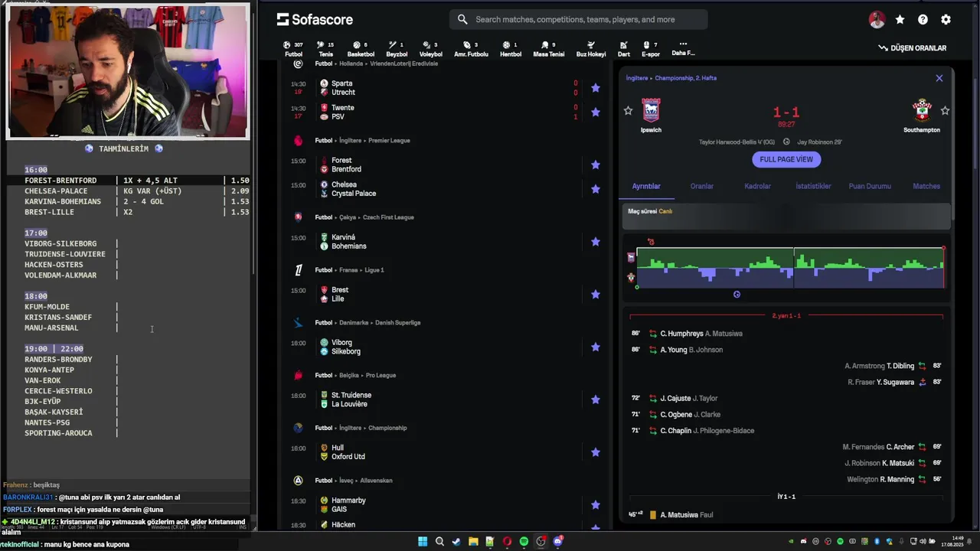Toggle favorite star for Brest–Lille
The width and height of the screenshot is (980, 551).
[x=596, y=295]
